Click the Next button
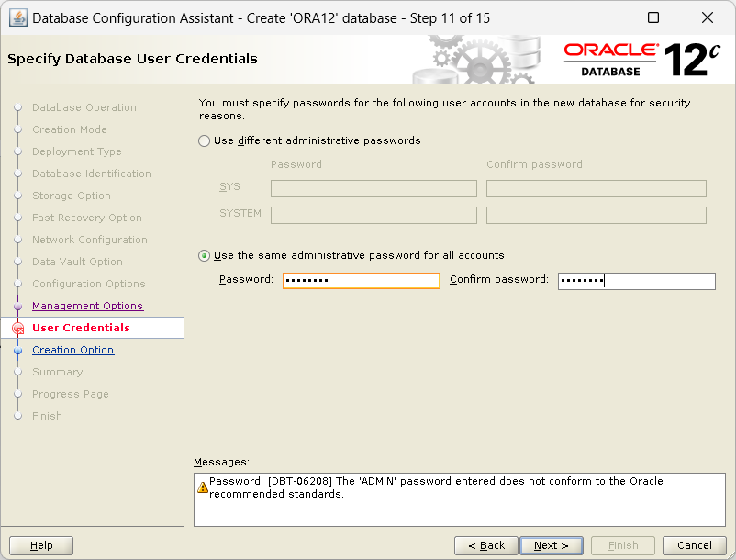This screenshot has height=560, width=736. tap(551, 545)
